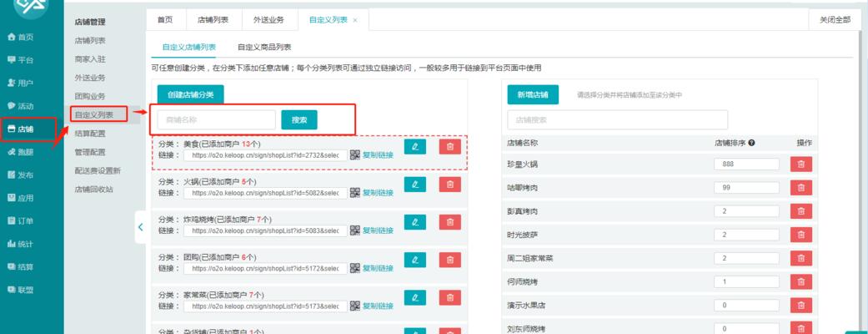Delete the 美食 category with the trash icon
Image resolution: width=868 pixels, height=334 pixels.
[450, 147]
